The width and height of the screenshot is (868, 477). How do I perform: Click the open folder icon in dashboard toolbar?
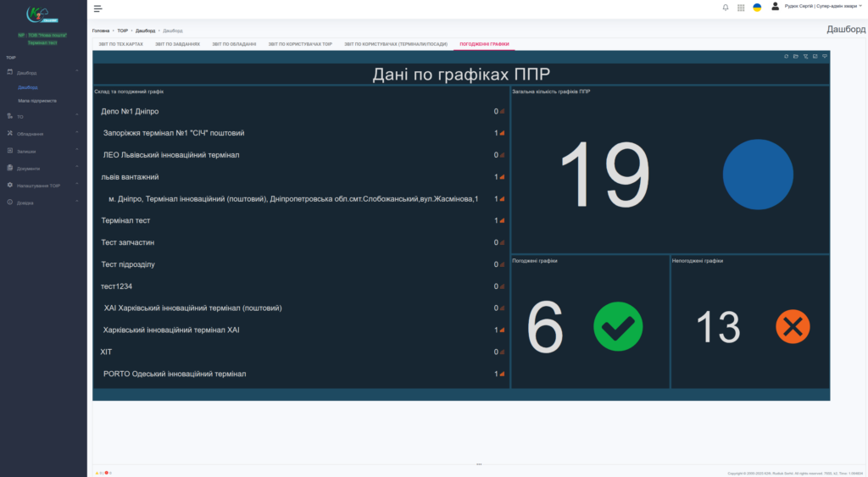coord(796,57)
